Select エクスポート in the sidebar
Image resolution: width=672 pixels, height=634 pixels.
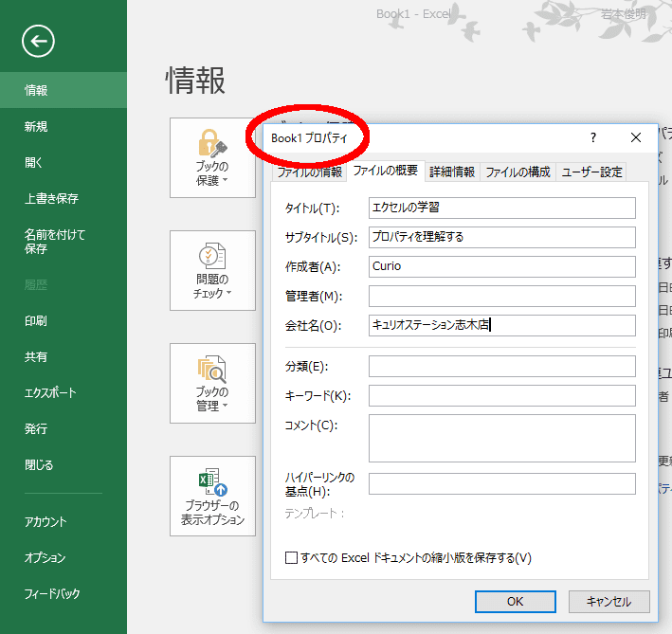[64, 393]
